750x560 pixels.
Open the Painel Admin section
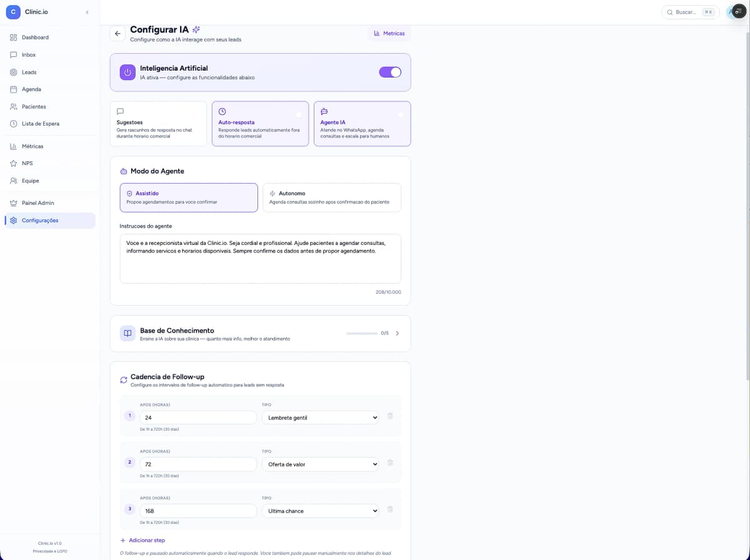36,202
